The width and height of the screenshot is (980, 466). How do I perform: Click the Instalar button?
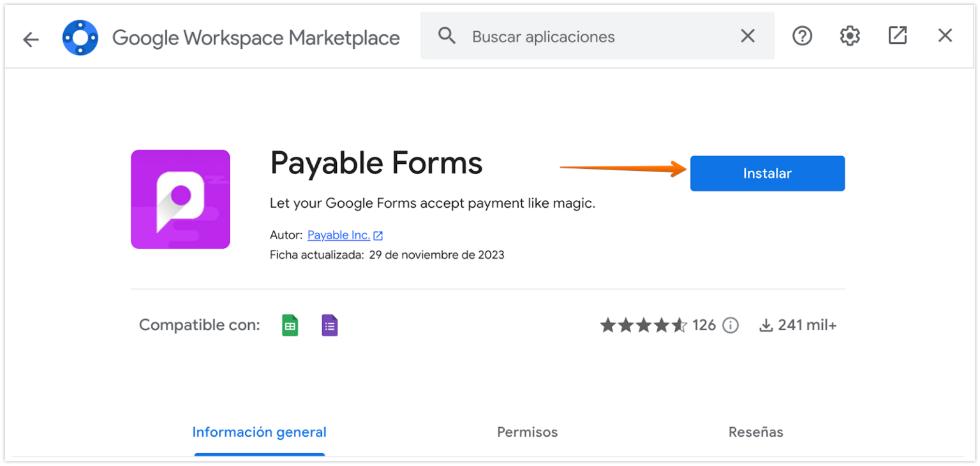tap(767, 173)
